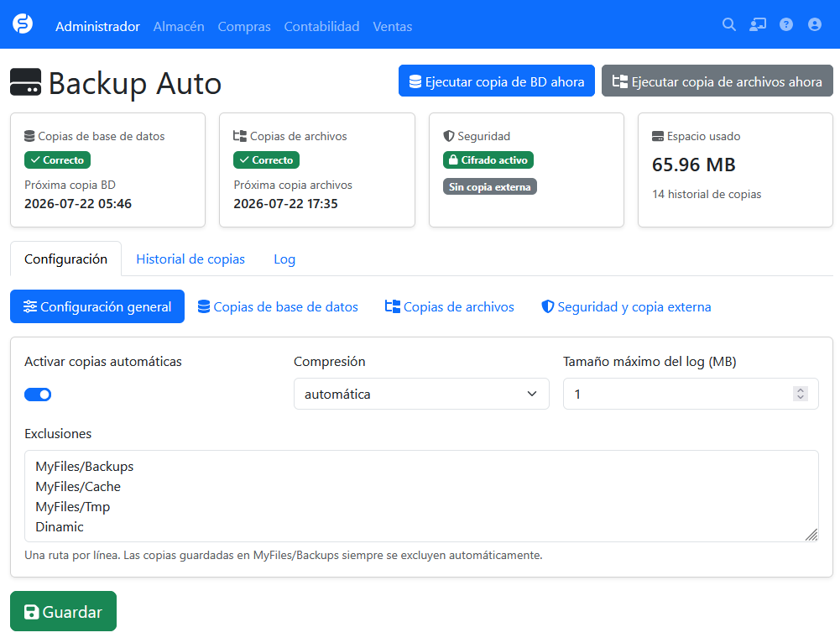Click the Sin copia externa badge
The image size is (840, 643).
[x=489, y=186]
